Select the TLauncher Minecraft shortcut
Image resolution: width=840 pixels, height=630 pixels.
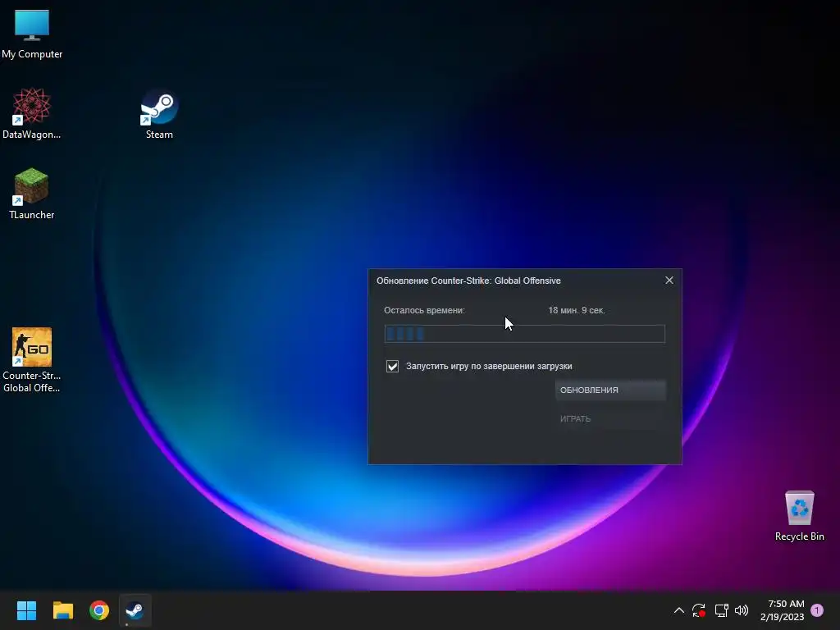point(32,194)
